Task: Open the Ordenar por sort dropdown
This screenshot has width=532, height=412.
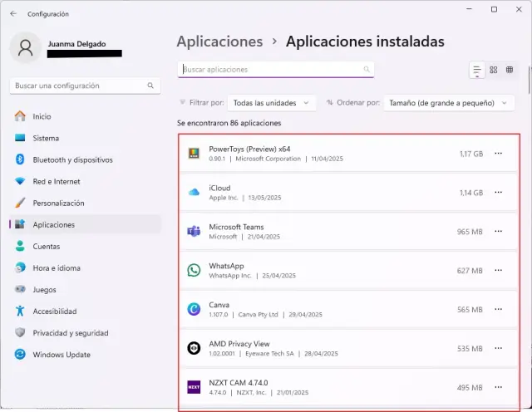Action: click(450, 103)
